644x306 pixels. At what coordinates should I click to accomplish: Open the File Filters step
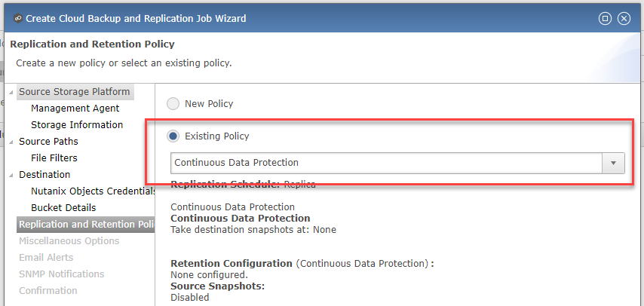click(54, 158)
